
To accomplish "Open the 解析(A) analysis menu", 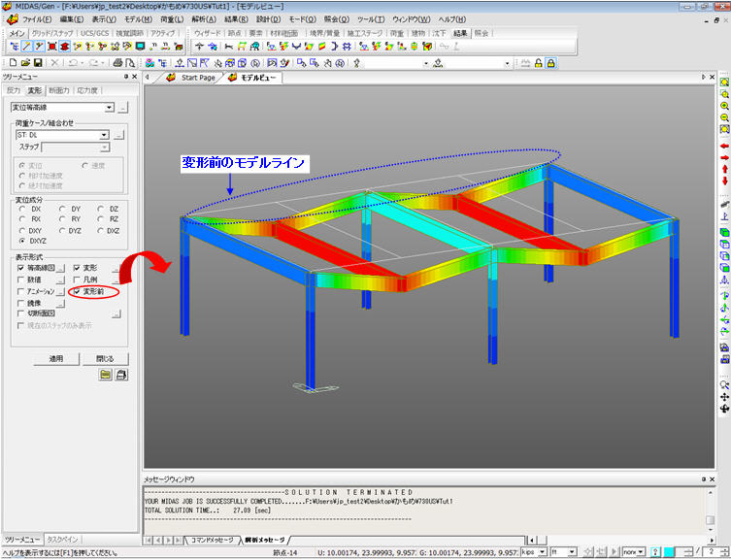I will point(204,19).
